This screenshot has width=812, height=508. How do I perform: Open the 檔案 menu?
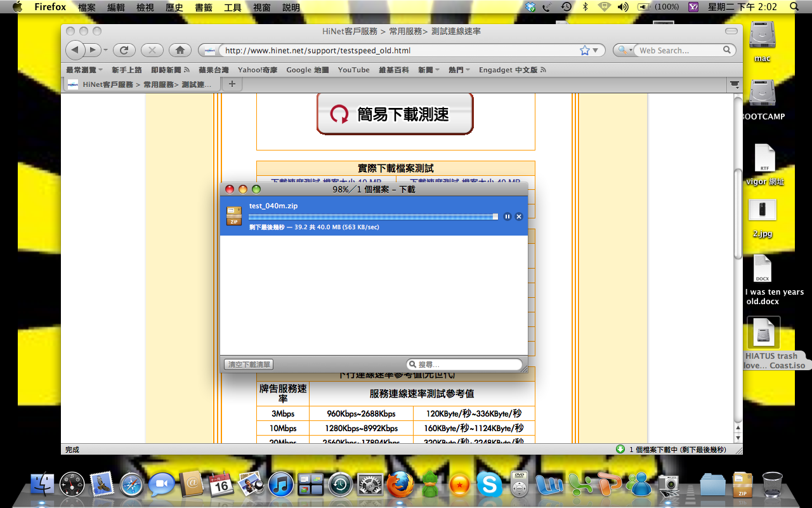tap(87, 7)
